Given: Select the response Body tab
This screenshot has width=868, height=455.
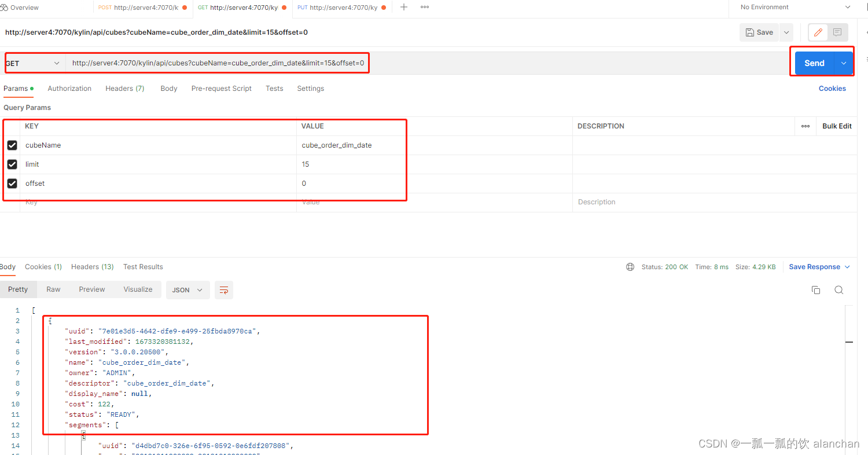Looking at the screenshot, I should coord(8,267).
